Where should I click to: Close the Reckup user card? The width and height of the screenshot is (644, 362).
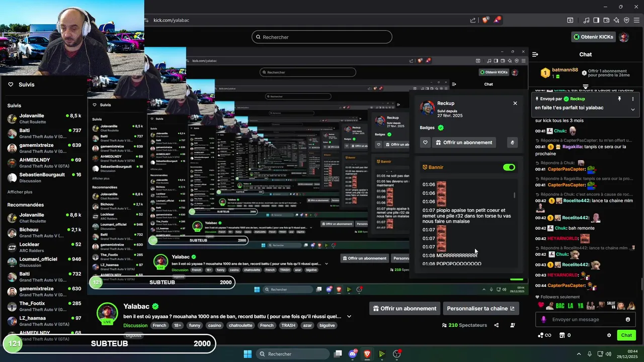[515, 103]
